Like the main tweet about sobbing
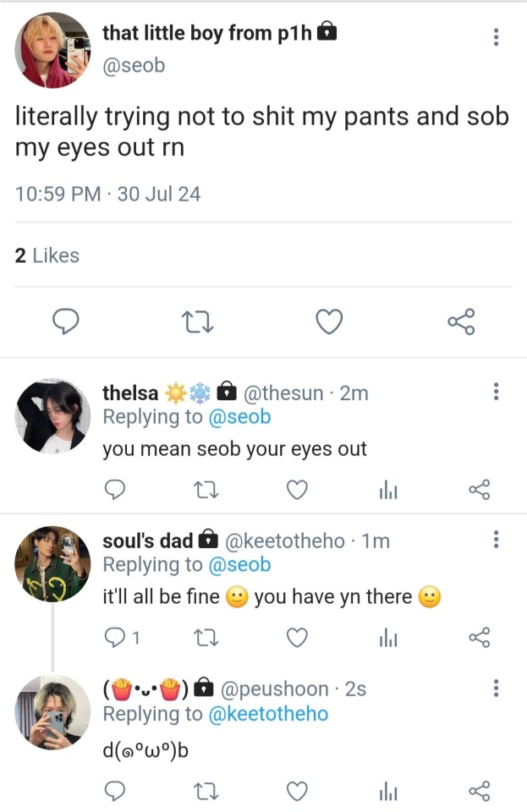527x812 pixels. [329, 321]
